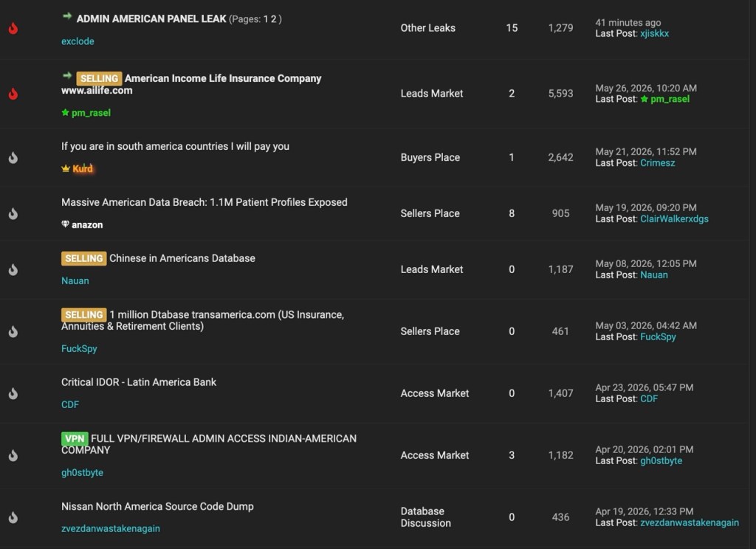This screenshot has height=549, width=756.
Task: Click SELLING tag on Chinese in Americans Database
Action: [x=84, y=258]
